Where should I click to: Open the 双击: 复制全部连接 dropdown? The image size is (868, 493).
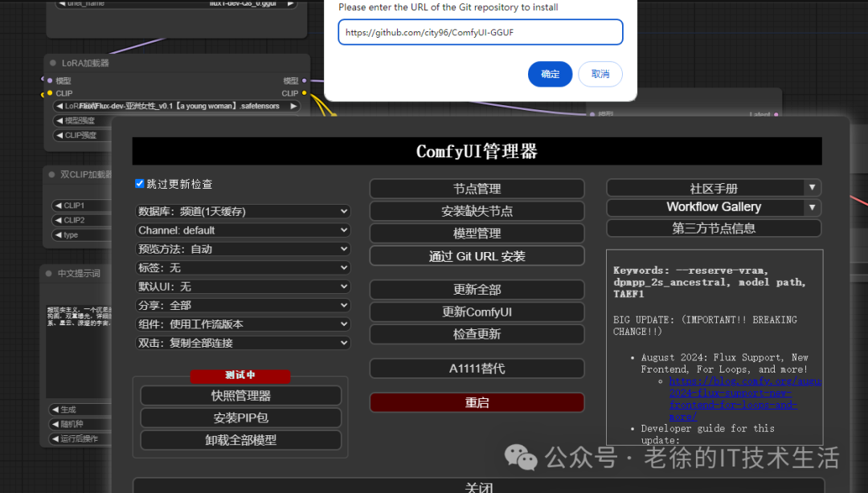click(x=243, y=343)
